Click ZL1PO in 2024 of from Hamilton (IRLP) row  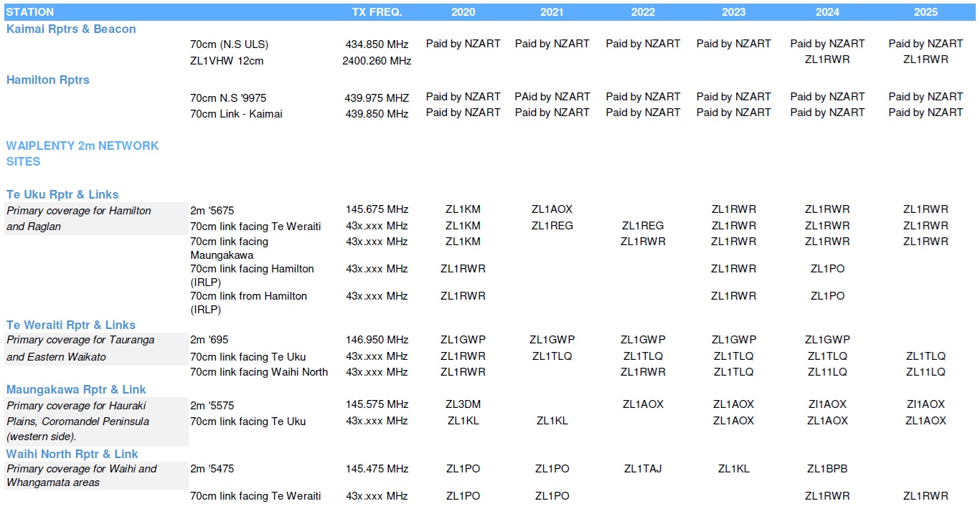tap(827, 296)
